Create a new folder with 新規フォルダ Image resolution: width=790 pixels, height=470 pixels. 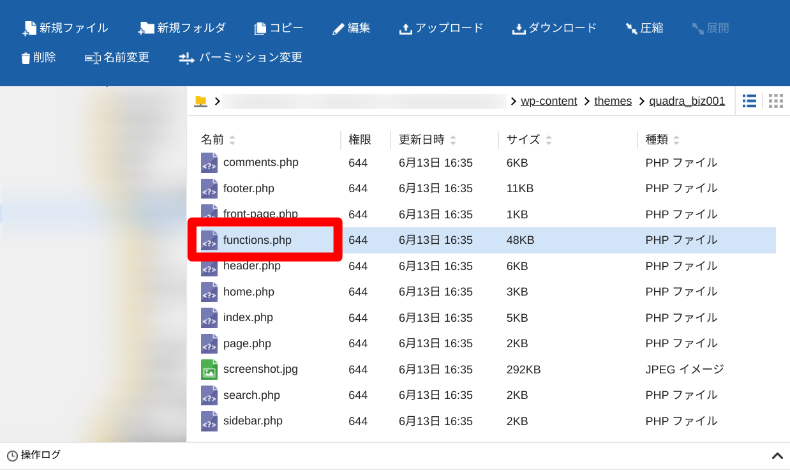click(182, 28)
